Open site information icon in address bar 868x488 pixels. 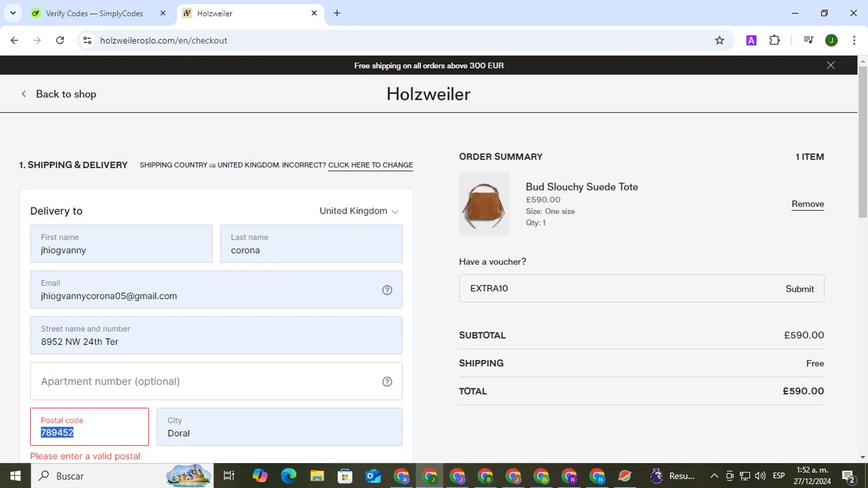click(x=87, y=41)
